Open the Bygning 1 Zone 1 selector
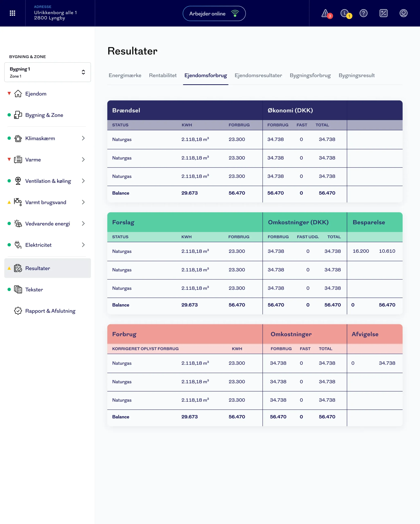The image size is (420, 524). (x=48, y=72)
